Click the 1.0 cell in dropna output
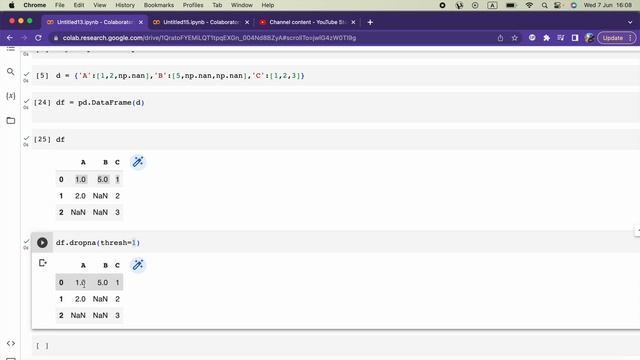The height and width of the screenshot is (360, 640). [80, 282]
